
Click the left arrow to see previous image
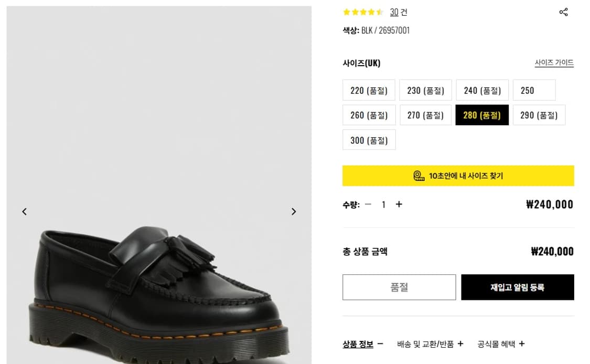[x=24, y=211]
